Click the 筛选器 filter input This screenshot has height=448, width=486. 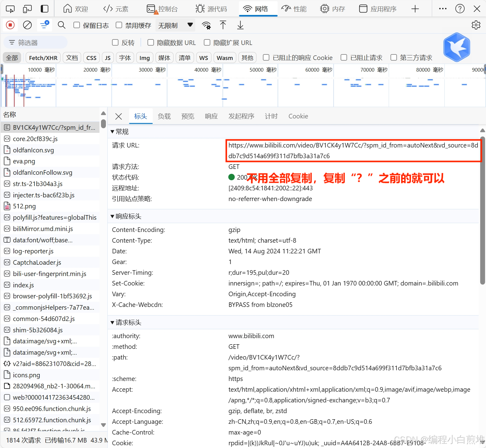36,43
